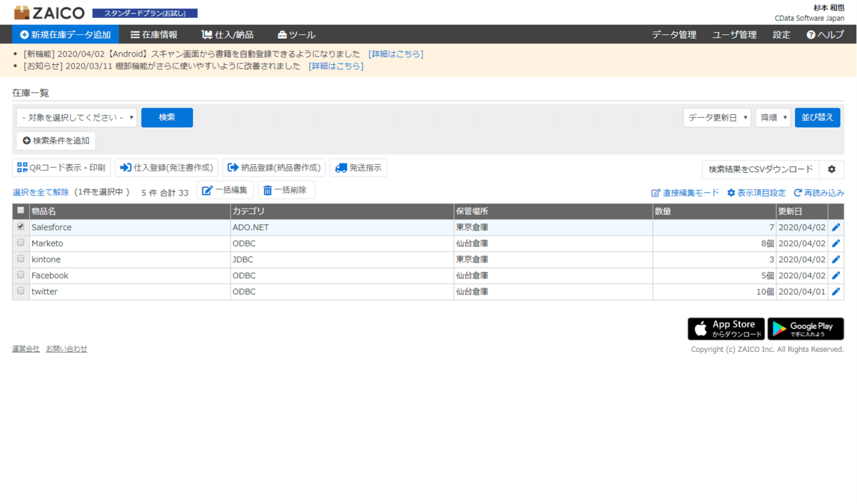
Task: Edit the kintone row with pencil icon
Action: coord(836,259)
